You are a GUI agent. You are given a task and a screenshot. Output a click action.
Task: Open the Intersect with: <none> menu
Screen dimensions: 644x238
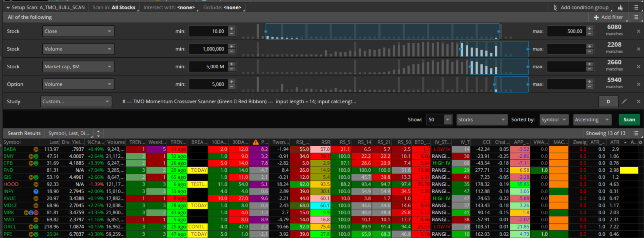point(170,7)
